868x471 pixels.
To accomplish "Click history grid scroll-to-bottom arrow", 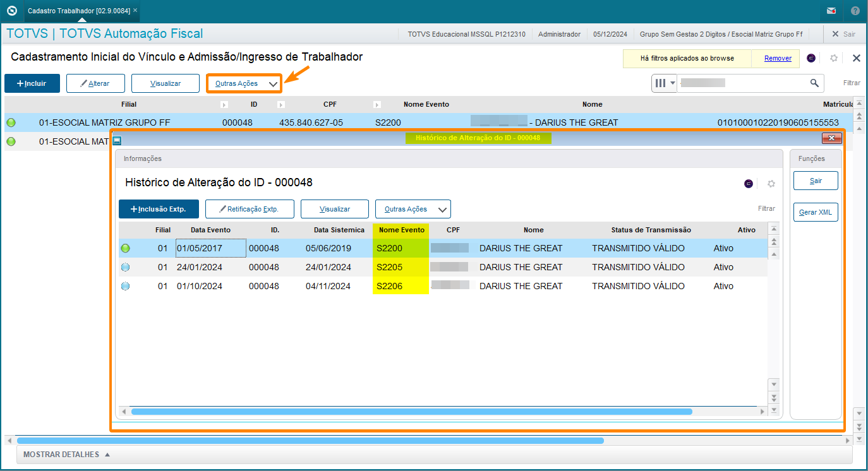I will pyautogui.click(x=773, y=410).
